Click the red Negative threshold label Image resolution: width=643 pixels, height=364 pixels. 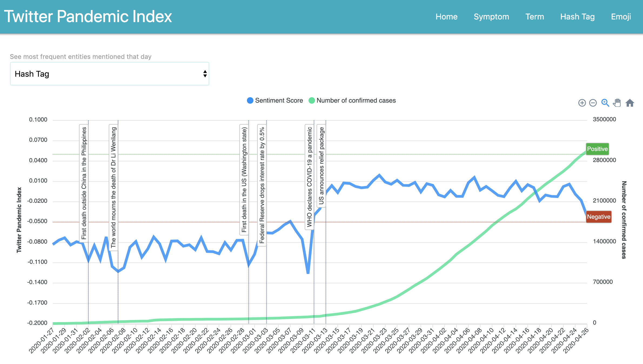(598, 217)
